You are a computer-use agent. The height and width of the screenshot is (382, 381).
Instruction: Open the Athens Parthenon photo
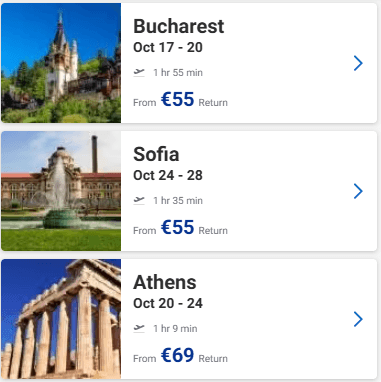[61, 319]
